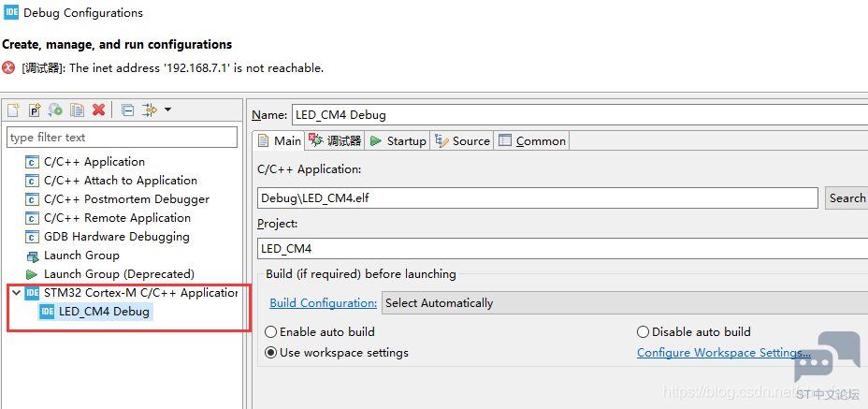Viewport: 868px width, 409px height.
Task: Collapse STM32 Cortex-M C/C++ Application node
Action: (x=16, y=293)
